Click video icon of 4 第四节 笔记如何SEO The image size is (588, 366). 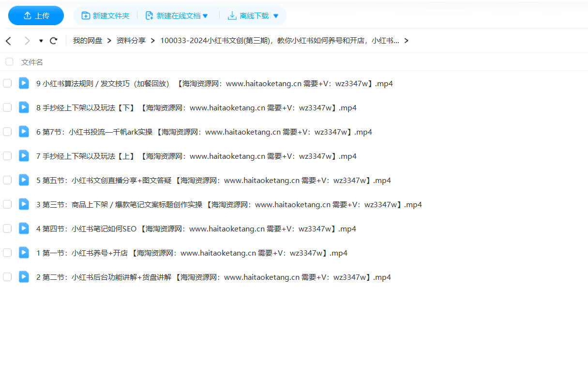(x=24, y=229)
